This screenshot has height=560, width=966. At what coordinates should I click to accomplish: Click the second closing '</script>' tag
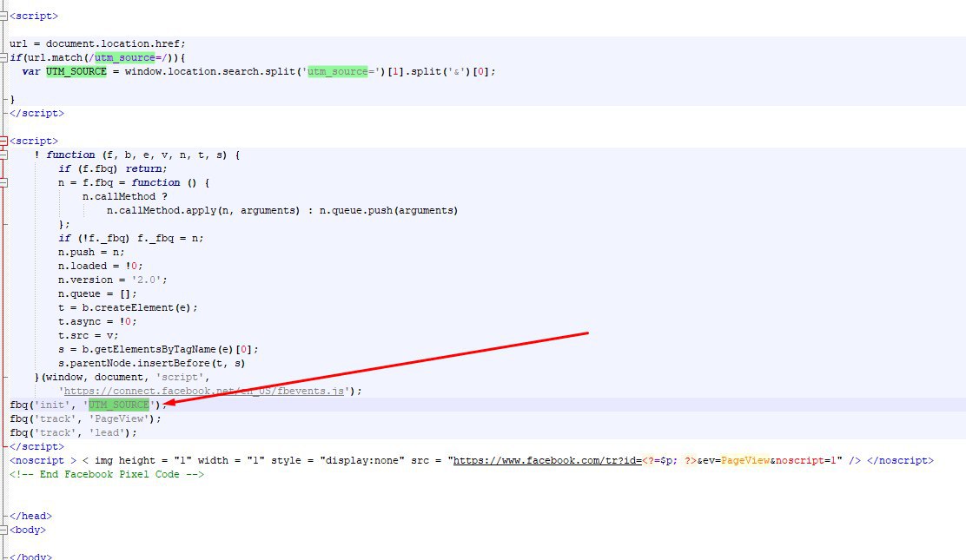pos(36,446)
